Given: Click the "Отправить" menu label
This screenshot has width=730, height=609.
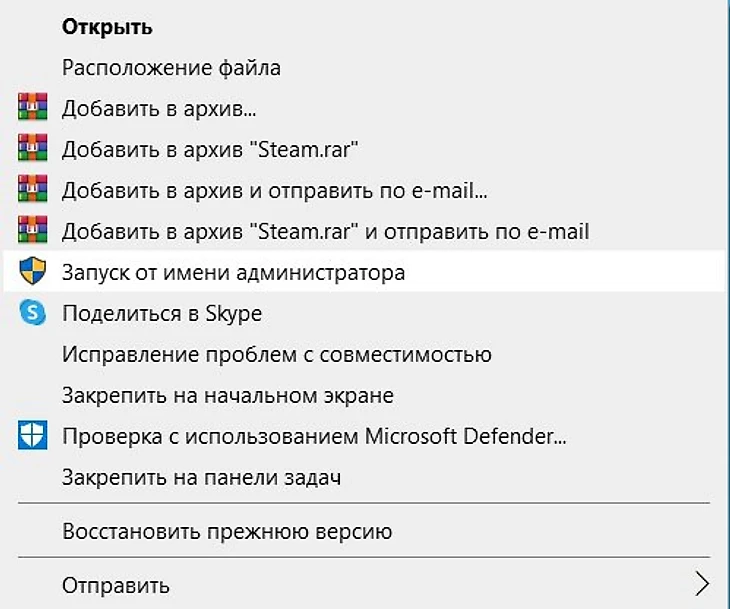Looking at the screenshot, I should coord(115,585).
